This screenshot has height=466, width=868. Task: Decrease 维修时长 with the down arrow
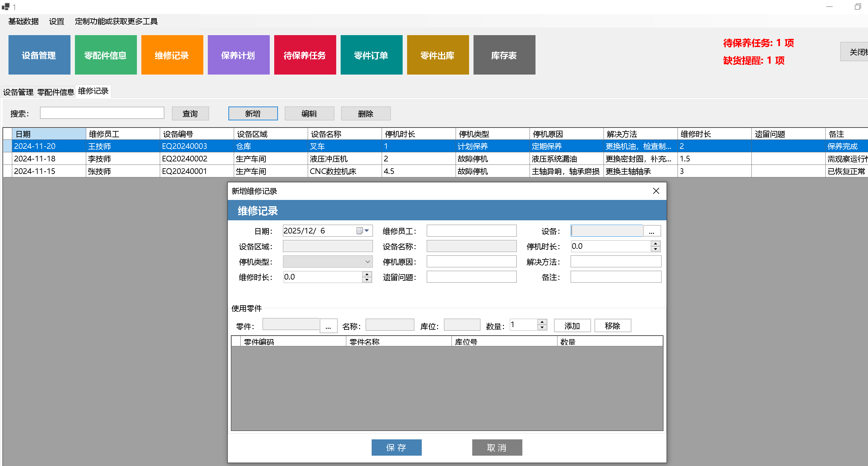pyautogui.click(x=367, y=280)
